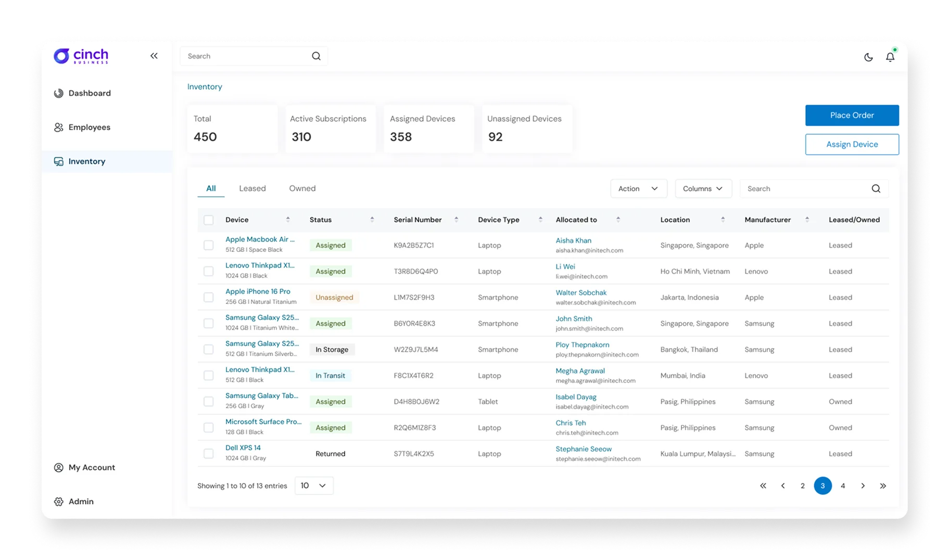Jump to the last page with double-right arrows

pyautogui.click(x=883, y=486)
